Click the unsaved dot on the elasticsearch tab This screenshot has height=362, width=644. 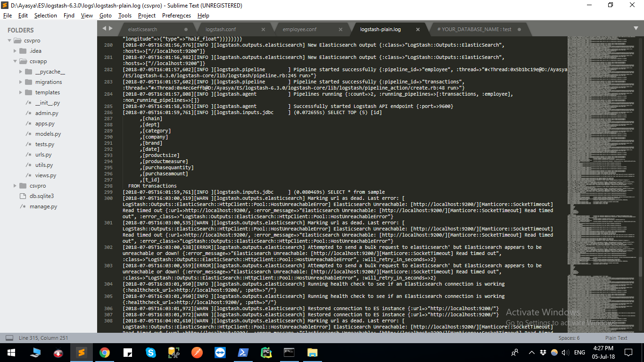pyautogui.click(x=186, y=29)
